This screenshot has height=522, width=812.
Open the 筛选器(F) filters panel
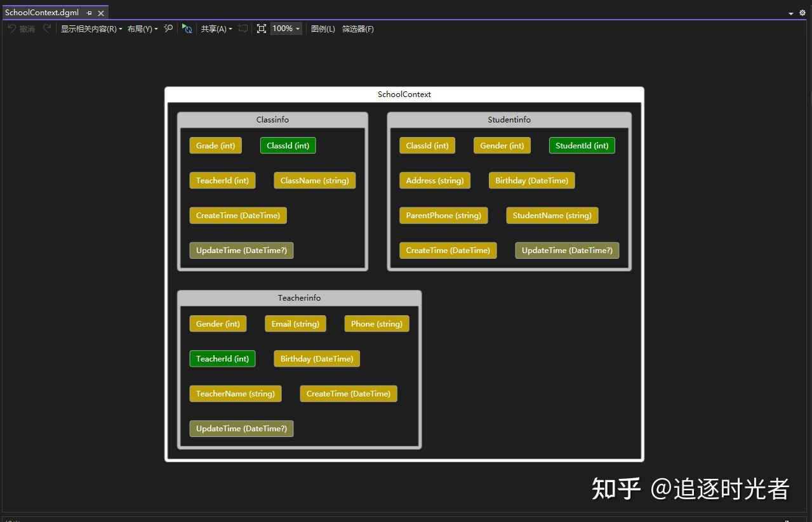tap(357, 29)
